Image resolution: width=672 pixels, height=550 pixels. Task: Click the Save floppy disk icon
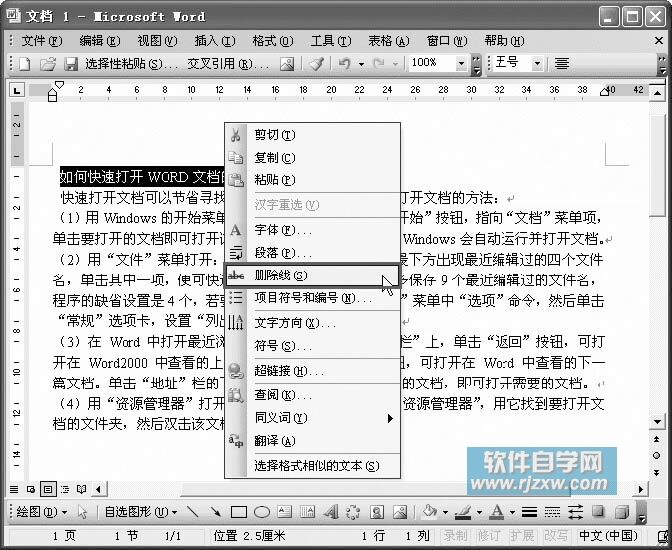coord(71,64)
